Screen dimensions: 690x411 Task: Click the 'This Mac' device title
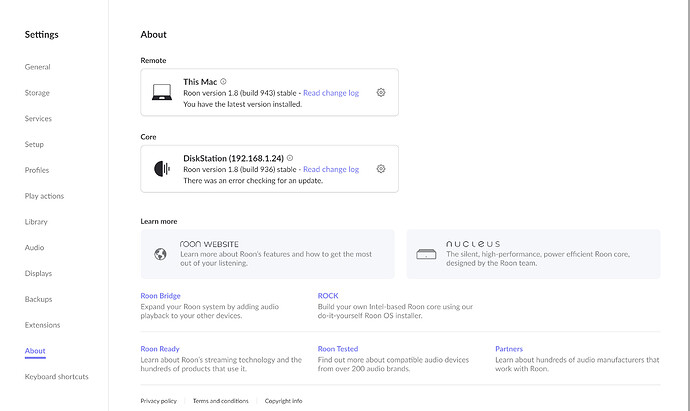pyautogui.click(x=200, y=82)
